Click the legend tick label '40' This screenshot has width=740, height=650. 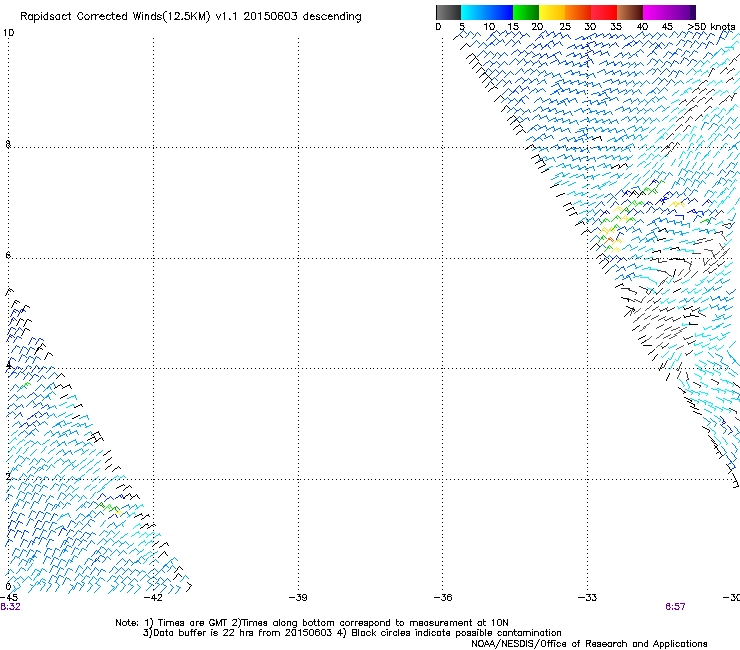(642, 27)
